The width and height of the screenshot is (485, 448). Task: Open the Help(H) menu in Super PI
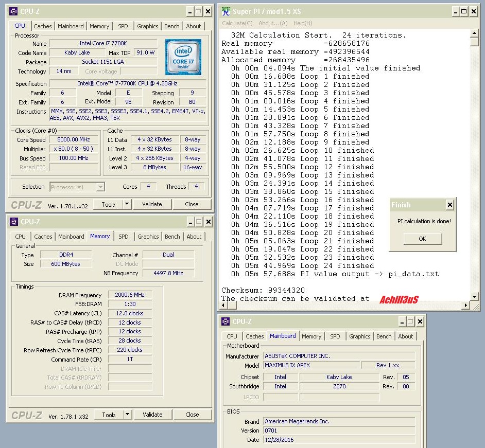(303, 23)
